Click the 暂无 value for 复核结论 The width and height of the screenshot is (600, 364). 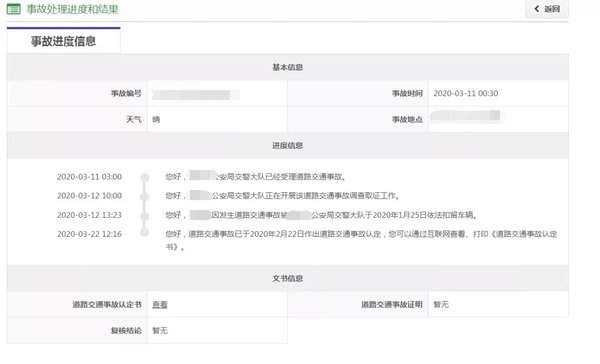(160, 331)
